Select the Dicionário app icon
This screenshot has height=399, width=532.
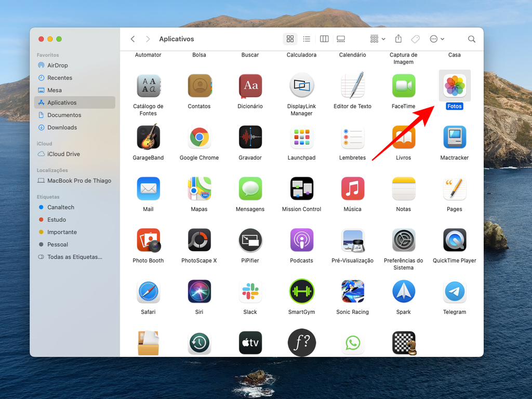point(250,86)
